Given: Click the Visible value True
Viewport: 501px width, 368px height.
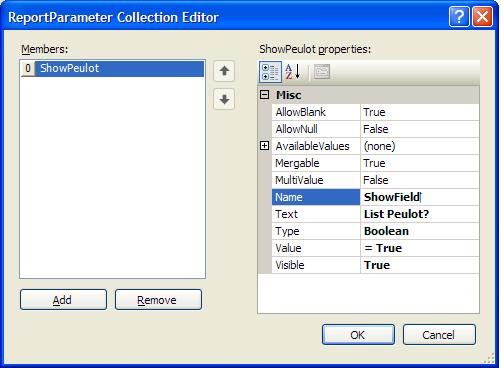Looking at the screenshot, I should click(x=420, y=265).
